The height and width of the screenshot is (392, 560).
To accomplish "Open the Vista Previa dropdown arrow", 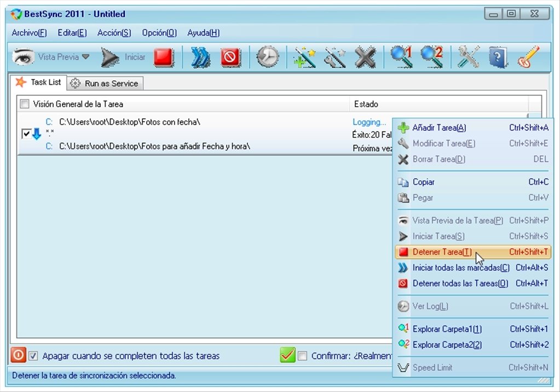I will pos(85,57).
